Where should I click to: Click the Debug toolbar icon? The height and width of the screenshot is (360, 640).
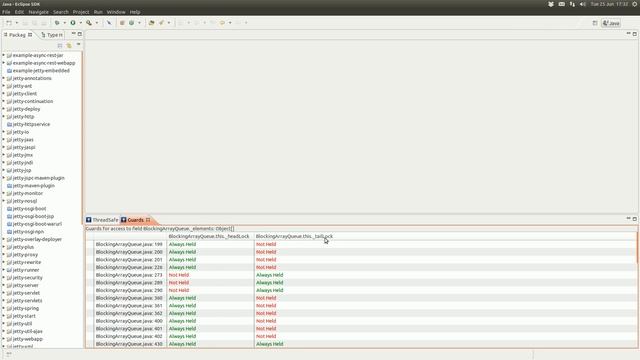pyautogui.click(x=57, y=23)
